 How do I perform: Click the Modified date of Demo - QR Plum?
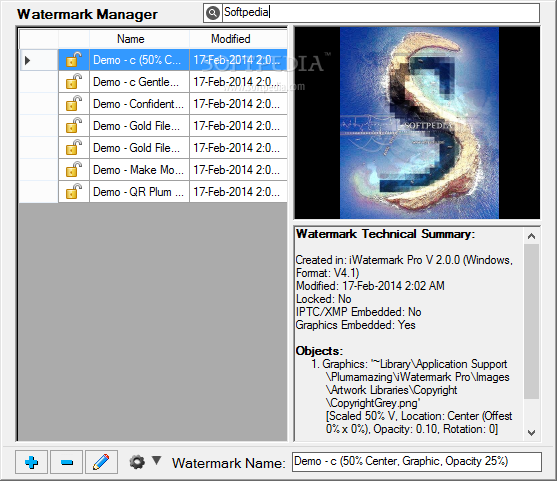click(238, 192)
